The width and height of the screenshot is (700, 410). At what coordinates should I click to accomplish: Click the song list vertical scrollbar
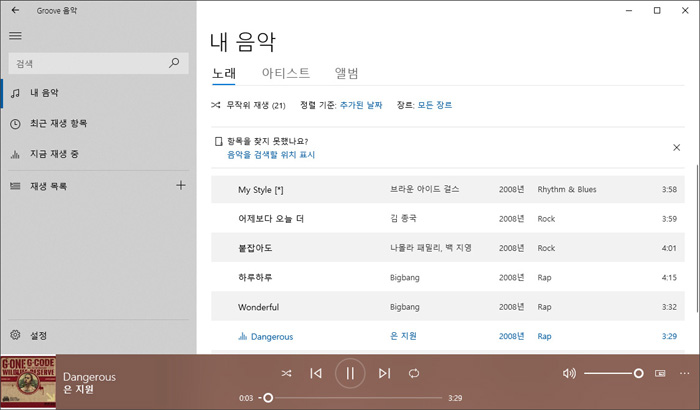point(697,239)
